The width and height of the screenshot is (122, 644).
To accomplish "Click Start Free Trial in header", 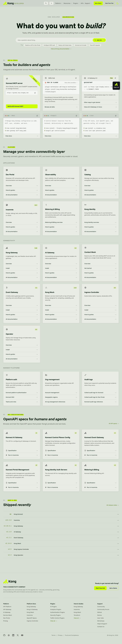I will [x=109, y=3].
